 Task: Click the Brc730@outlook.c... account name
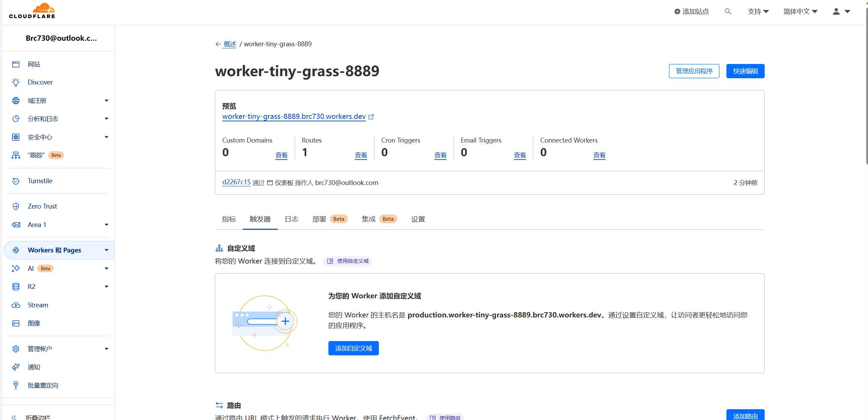61,38
